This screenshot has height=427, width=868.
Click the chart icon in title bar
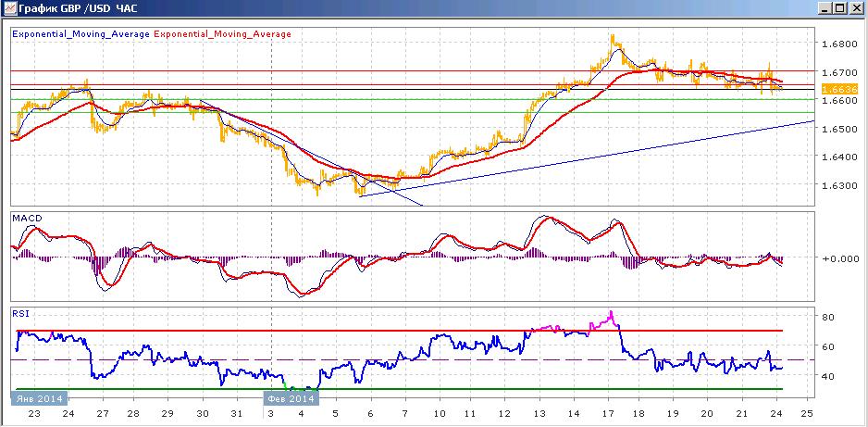[x=8, y=8]
